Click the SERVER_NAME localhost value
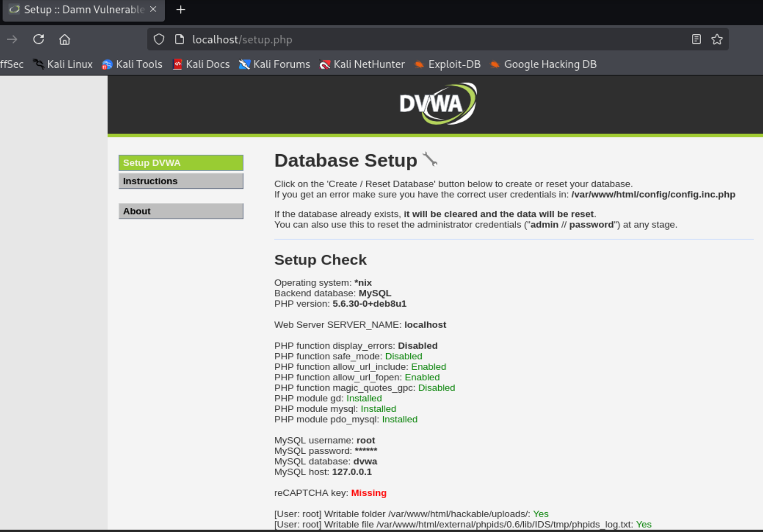The width and height of the screenshot is (763, 532). pyautogui.click(x=425, y=325)
